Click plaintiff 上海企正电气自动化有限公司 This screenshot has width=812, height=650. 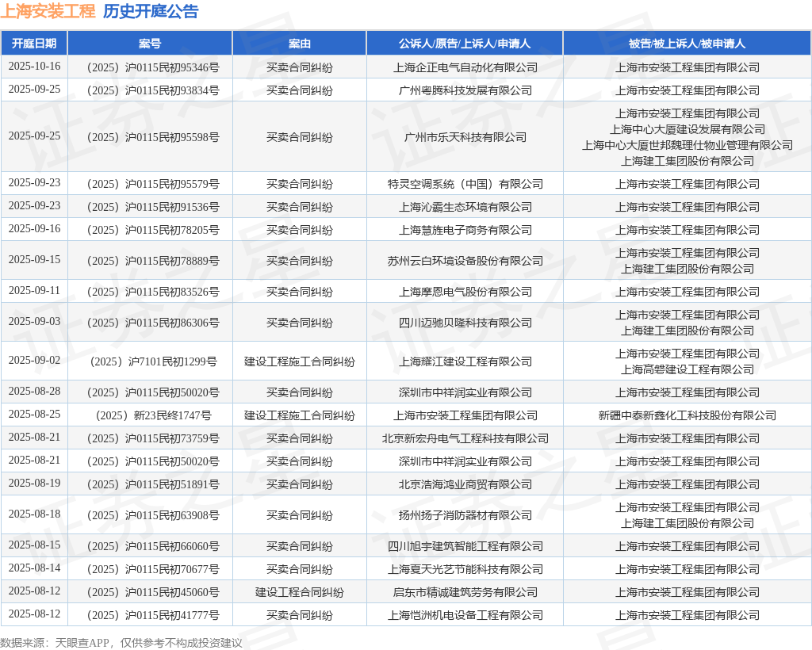coord(465,67)
